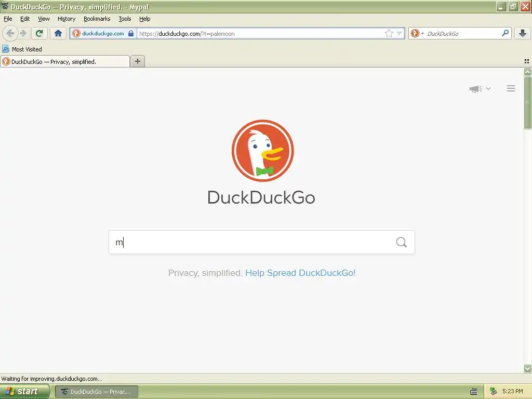Expand the chevron beside the megaphone
532x399 pixels.
pos(488,88)
